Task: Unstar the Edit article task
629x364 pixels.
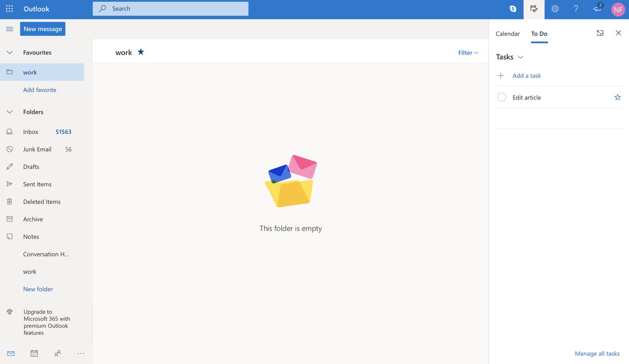Action: coord(617,97)
